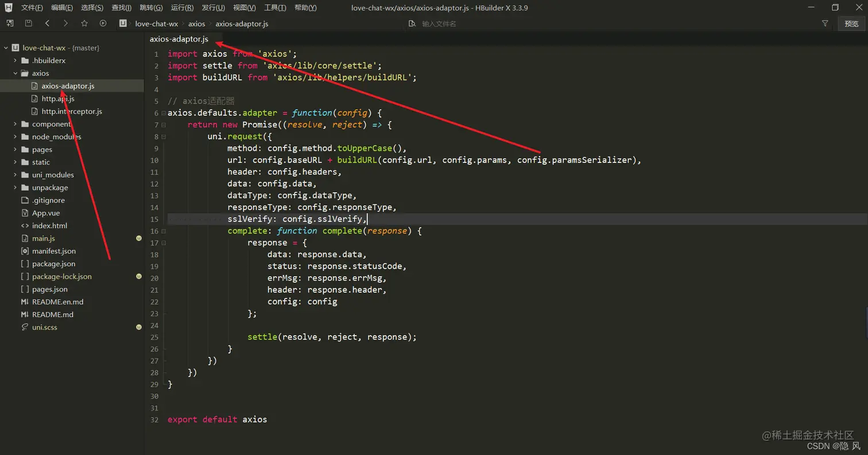
Task: Click the gear icon of manifest.json
Action: click(x=25, y=251)
